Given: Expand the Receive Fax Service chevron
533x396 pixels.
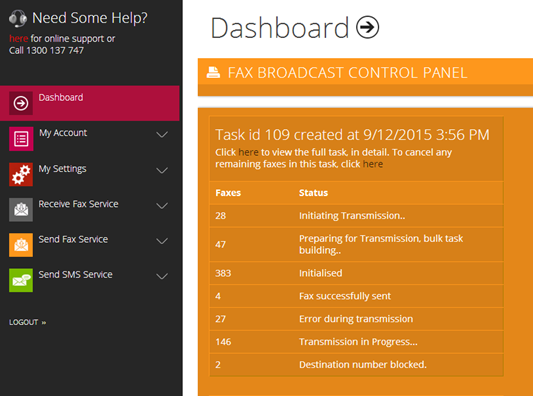Looking at the screenshot, I should tap(162, 206).
